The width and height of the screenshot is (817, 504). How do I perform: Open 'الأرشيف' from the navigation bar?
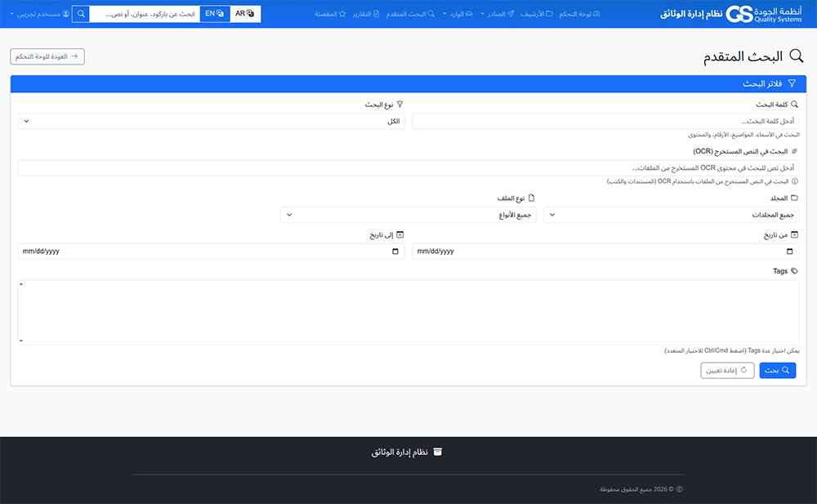(537, 14)
